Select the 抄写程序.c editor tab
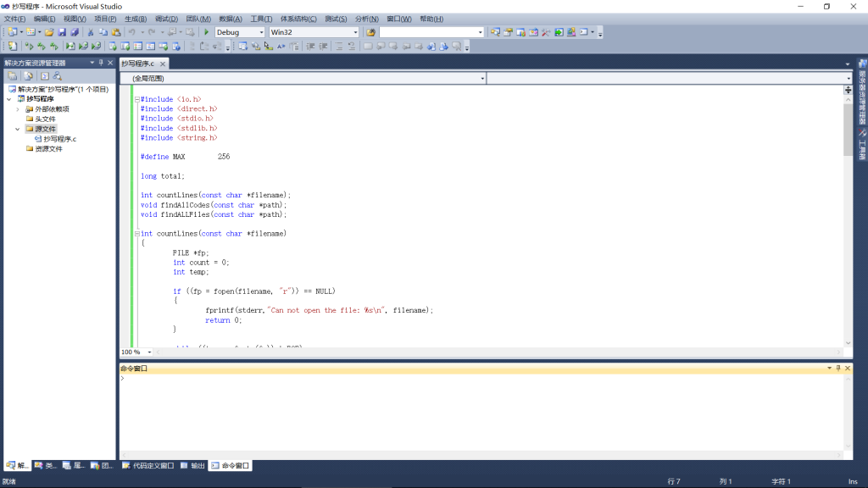Image resolution: width=868 pixels, height=488 pixels. [x=138, y=64]
